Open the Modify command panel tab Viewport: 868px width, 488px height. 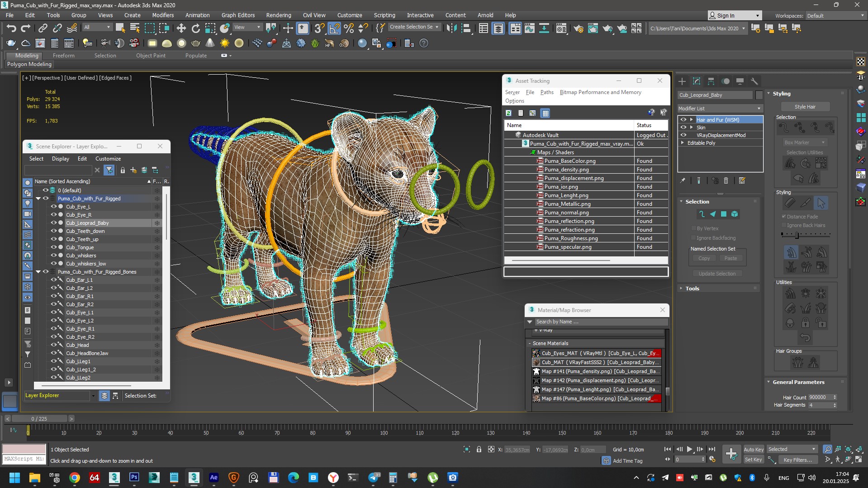click(697, 81)
